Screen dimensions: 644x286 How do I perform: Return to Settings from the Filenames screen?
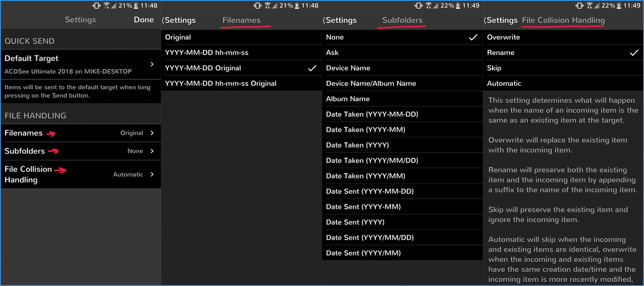coord(179,20)
